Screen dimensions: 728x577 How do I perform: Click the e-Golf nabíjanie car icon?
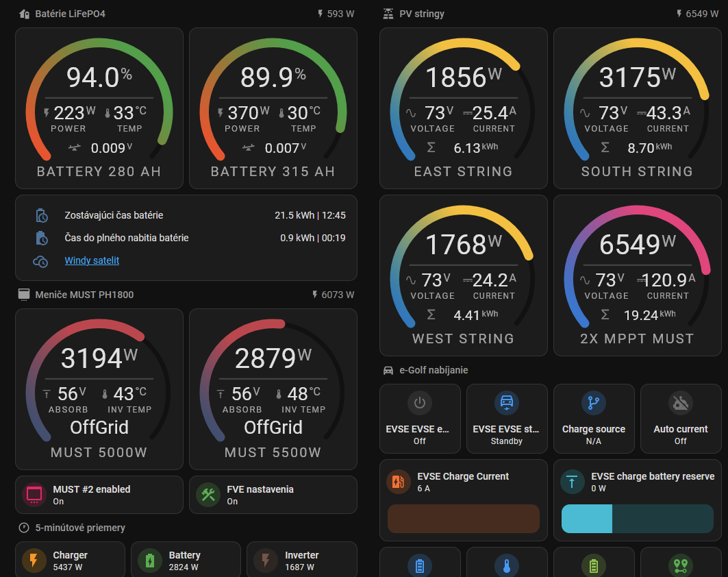(x=388, y=370)
